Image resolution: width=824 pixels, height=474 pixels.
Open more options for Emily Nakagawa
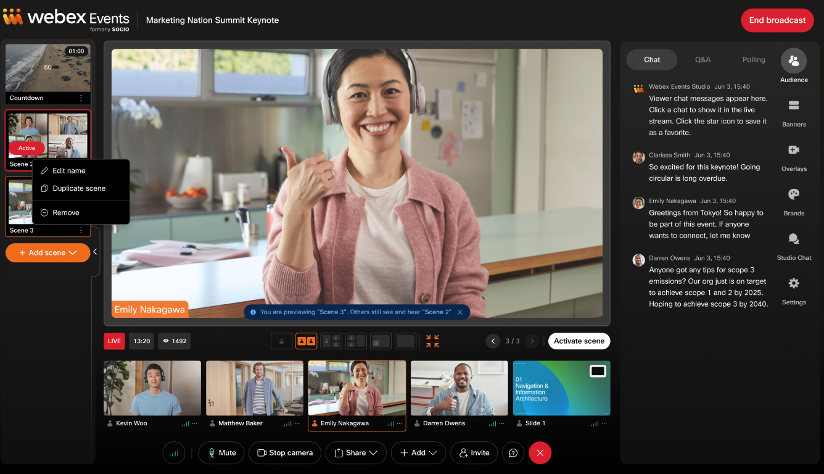(400, 424)
